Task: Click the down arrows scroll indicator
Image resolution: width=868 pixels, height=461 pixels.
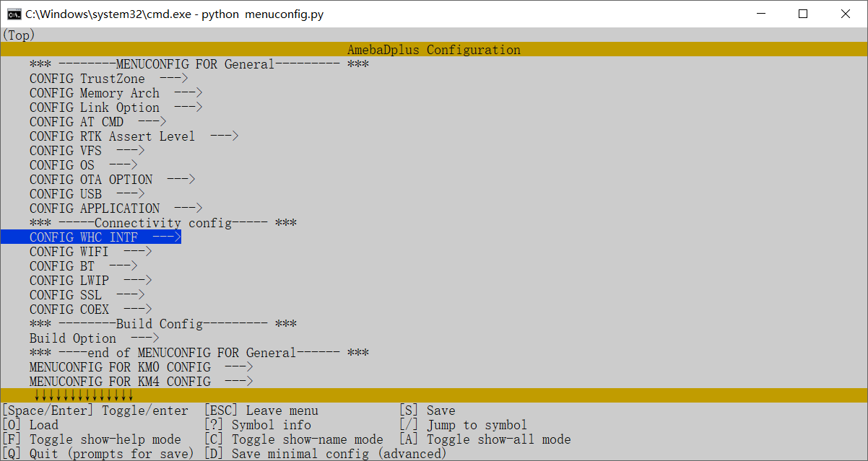Action: 83,395
